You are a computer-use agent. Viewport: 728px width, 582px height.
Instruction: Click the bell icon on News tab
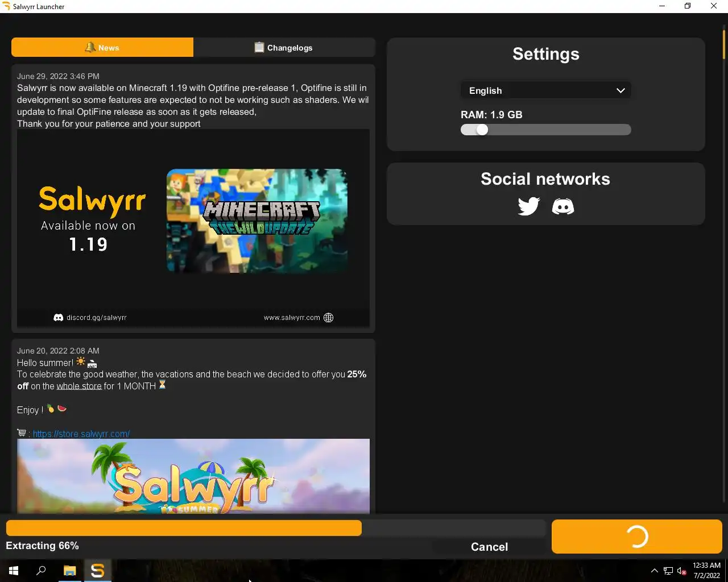click(x=90, y=47)
